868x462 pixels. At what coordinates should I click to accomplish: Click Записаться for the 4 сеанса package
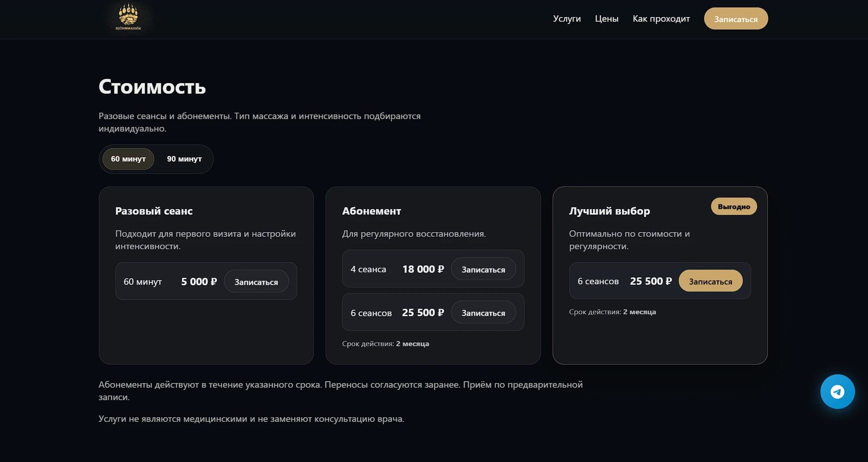pyautogui.click(x=483, y=269)
